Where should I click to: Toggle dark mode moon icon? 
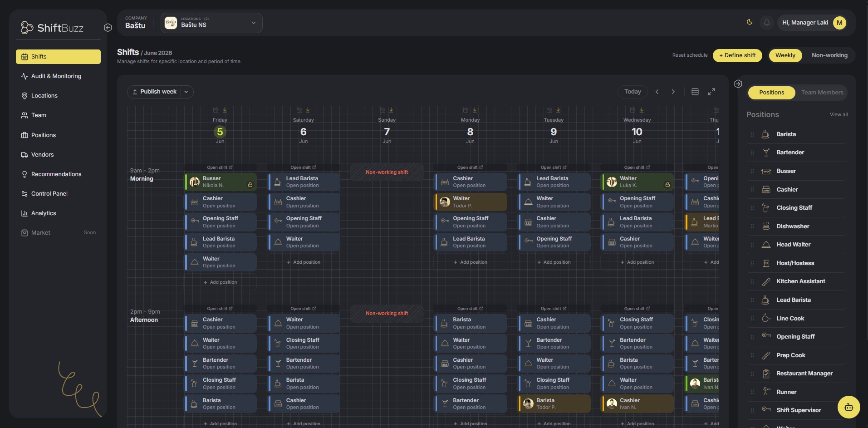[750, 22]
